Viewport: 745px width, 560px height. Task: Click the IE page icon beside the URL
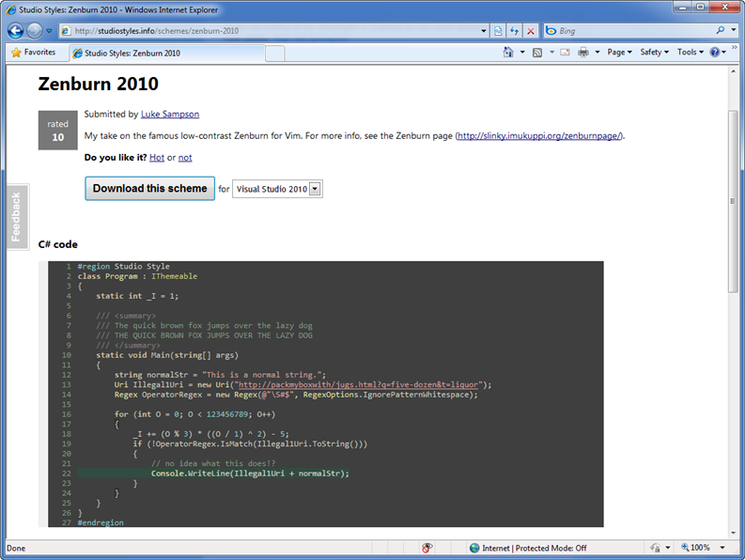pyautogui.click(x=66, y=31)
